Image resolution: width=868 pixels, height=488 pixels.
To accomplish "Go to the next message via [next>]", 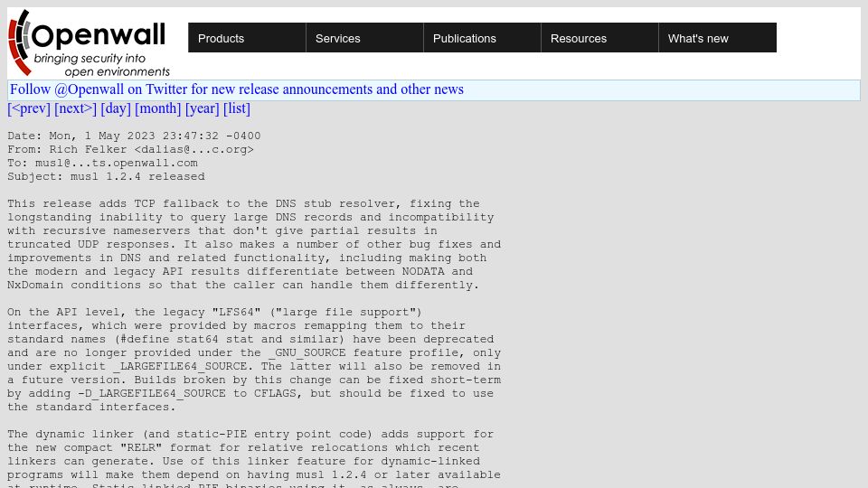I will [x=75, y=108].
